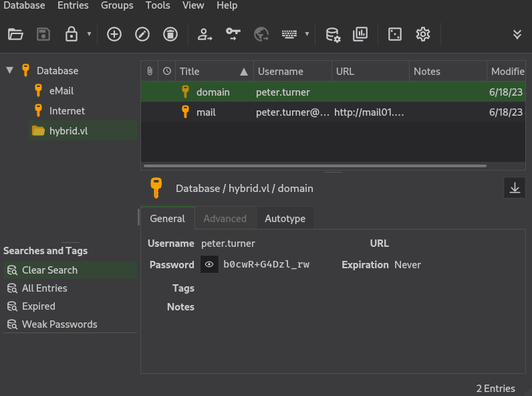Select Weak Passwords search filter
This screenshot has width=532, height=396.
click(x=59, y=324)
